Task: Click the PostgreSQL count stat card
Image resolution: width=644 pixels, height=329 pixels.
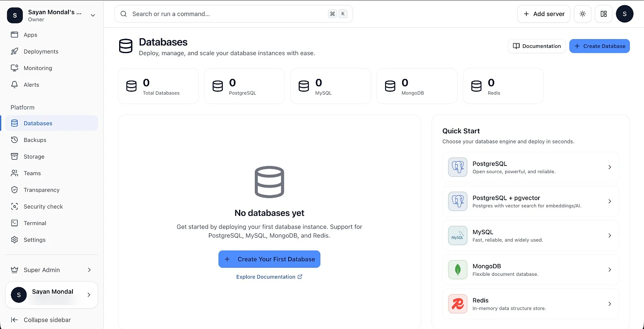Action: 244,86
